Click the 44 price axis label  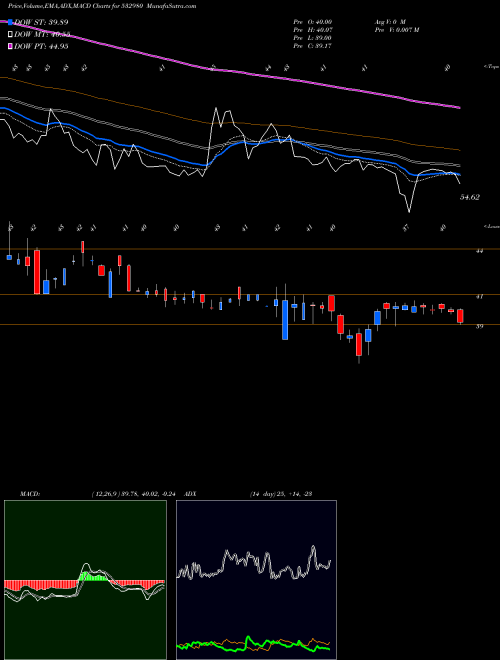[x=479, y=251]
